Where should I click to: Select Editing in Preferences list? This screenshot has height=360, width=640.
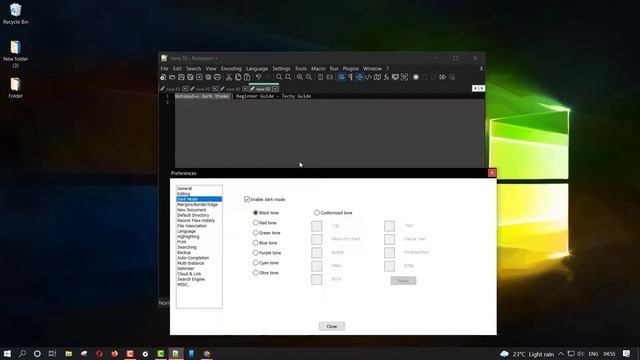(184, 194)
